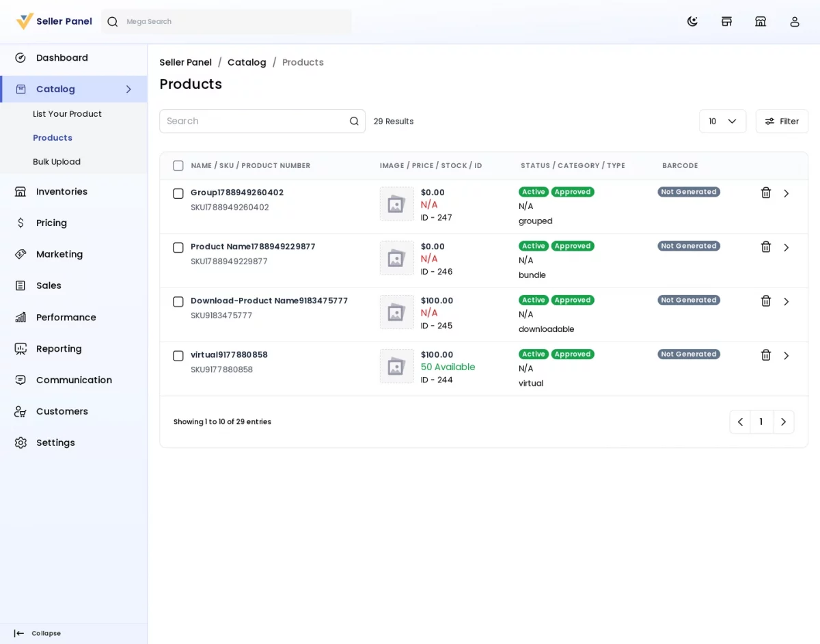Click the Filter sliders icon
The image size is (820, 644).
(770, 122)
